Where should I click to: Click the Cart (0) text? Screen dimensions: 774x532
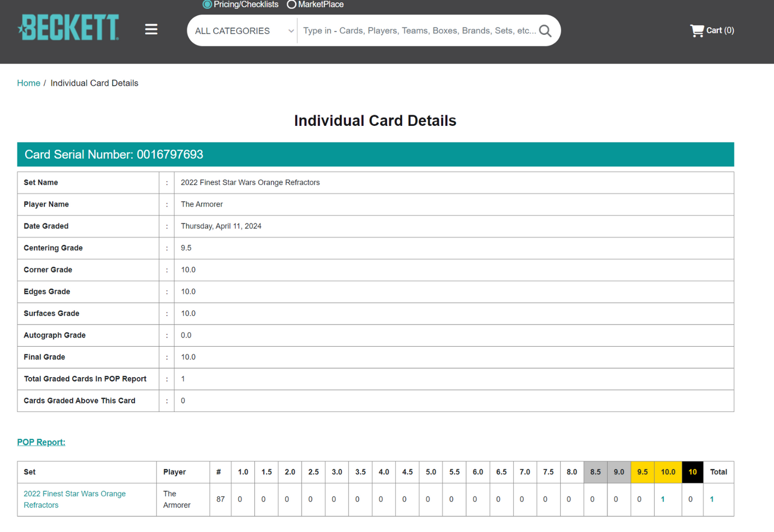click(x=720, y=31)
